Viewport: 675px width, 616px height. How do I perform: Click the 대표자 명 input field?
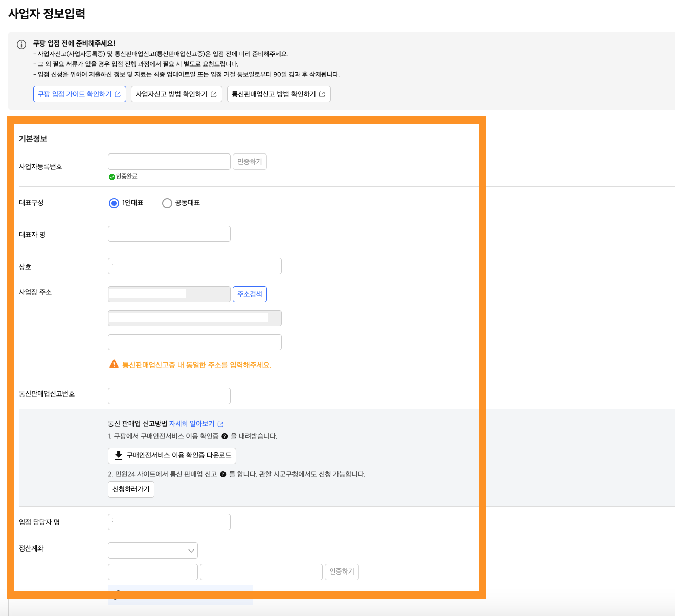click(x=169, y=234)
